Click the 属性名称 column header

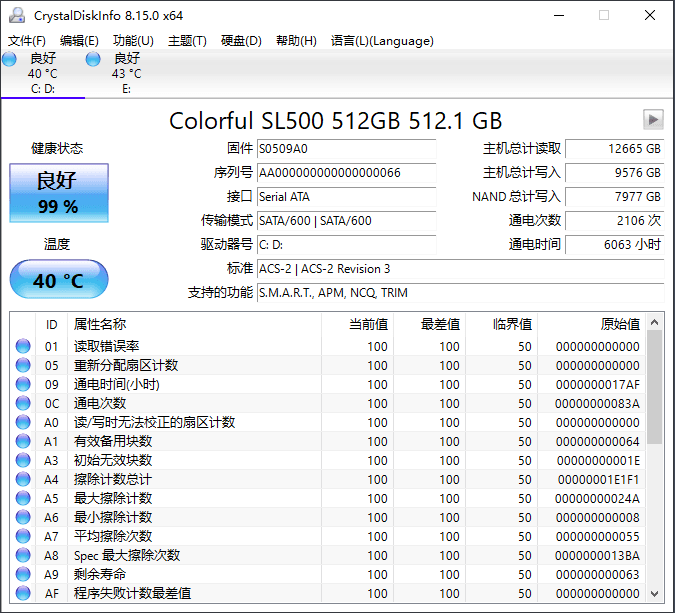point(195,324)
